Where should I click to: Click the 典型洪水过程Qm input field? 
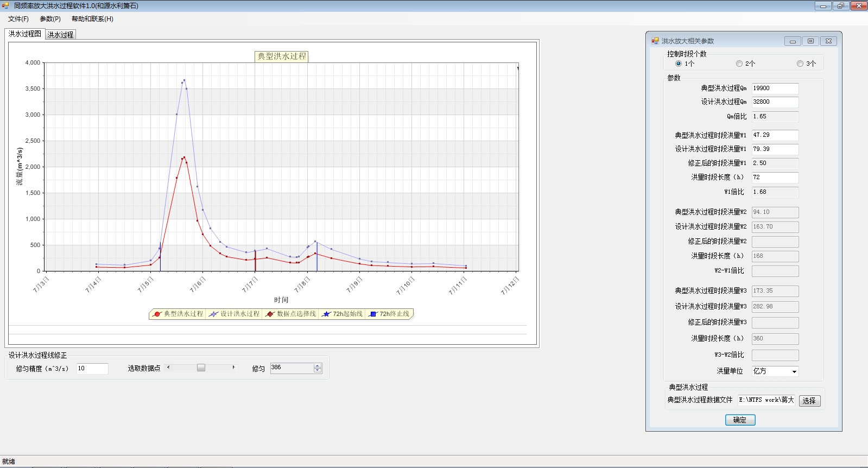[x=775, y=88]
